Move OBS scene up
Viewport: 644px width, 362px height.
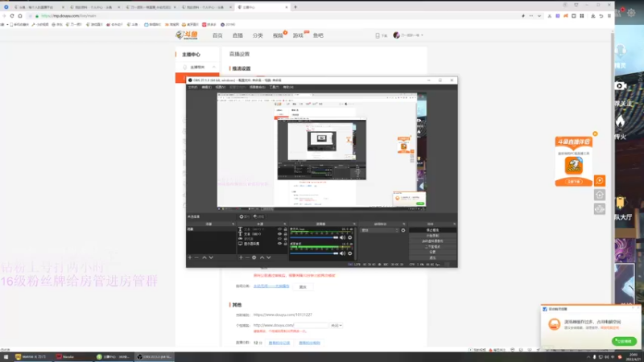(x=204, y=257)
